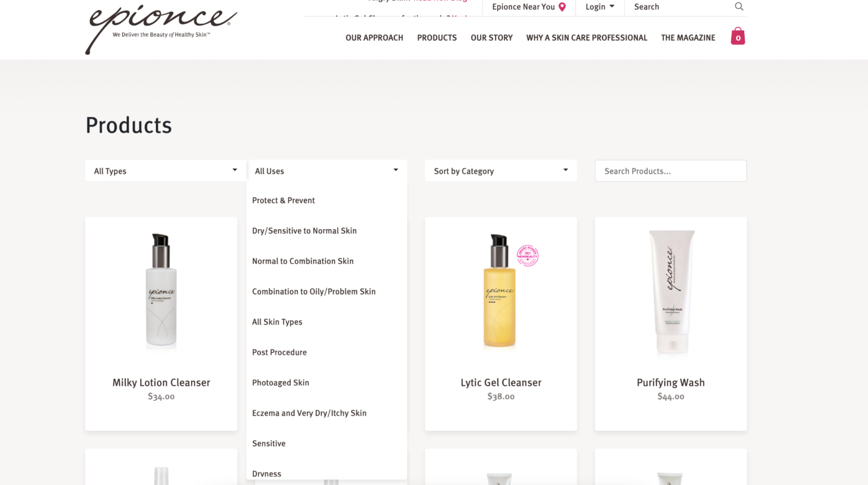
Task: Click the NewBeauty award badge on Lytic Gel Cleanser
Action: (527, 256)
